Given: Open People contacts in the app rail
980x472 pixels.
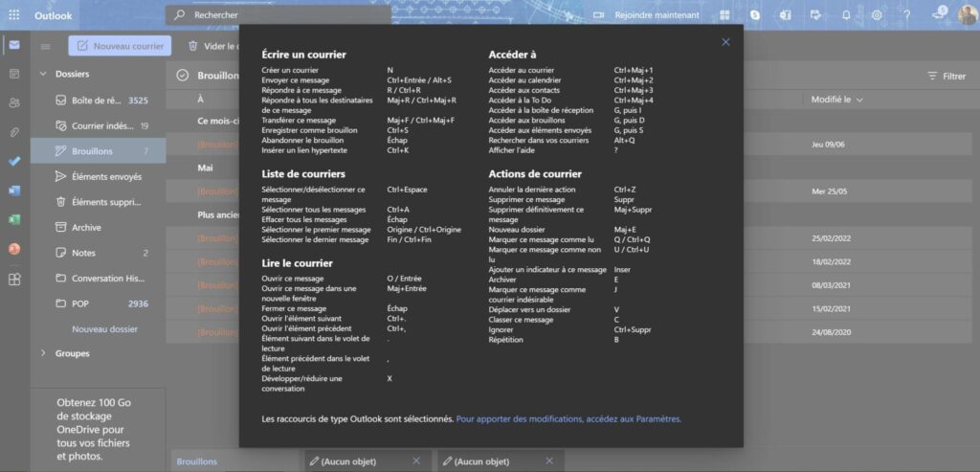Looking at the screenshot, I should [14, 103].
